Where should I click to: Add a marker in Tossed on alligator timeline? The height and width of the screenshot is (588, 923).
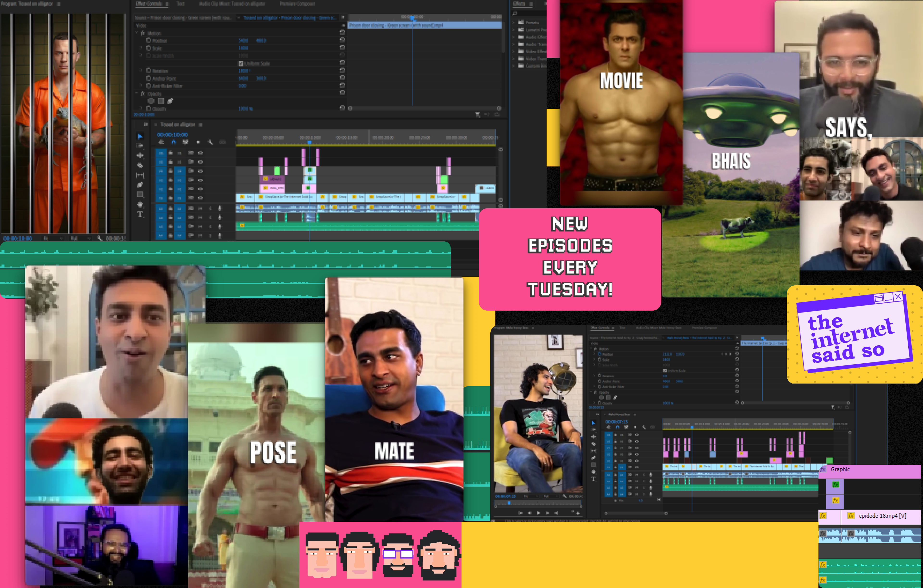tap(198, 142)
